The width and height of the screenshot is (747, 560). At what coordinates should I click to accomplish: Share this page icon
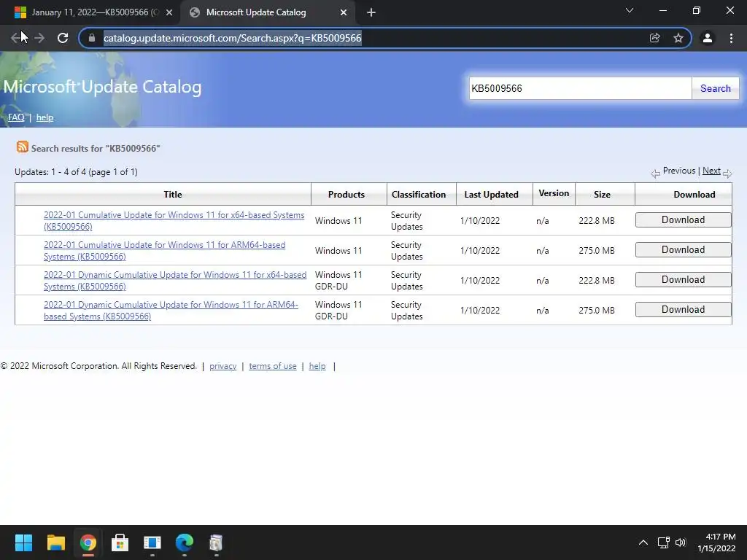(x=654, y=38)
